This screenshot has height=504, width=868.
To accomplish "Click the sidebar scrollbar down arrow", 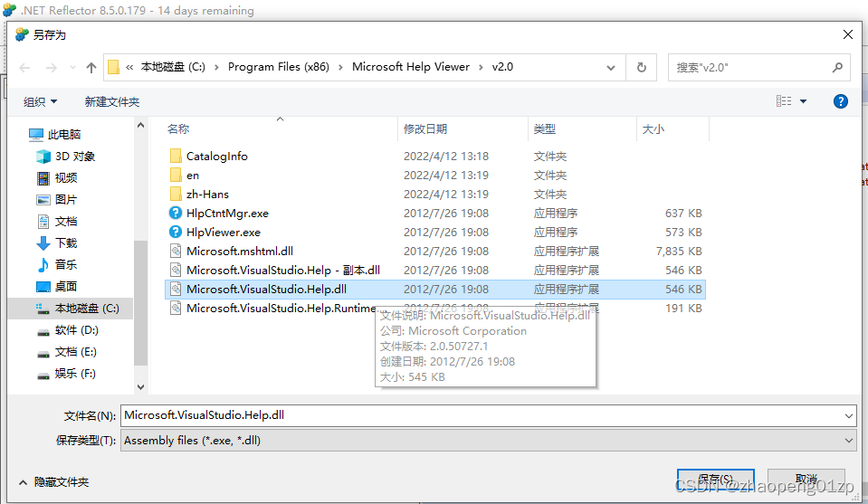I will pos(140,386).
